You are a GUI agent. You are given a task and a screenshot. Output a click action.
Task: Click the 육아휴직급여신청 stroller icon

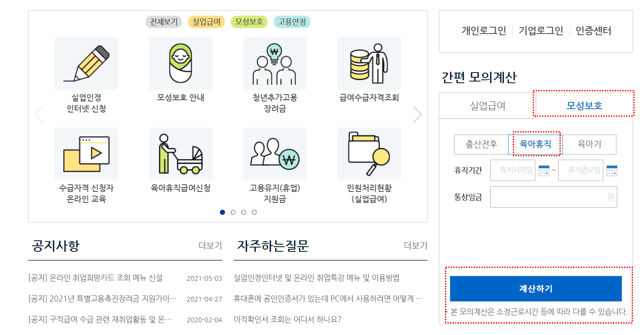point(180,154)
